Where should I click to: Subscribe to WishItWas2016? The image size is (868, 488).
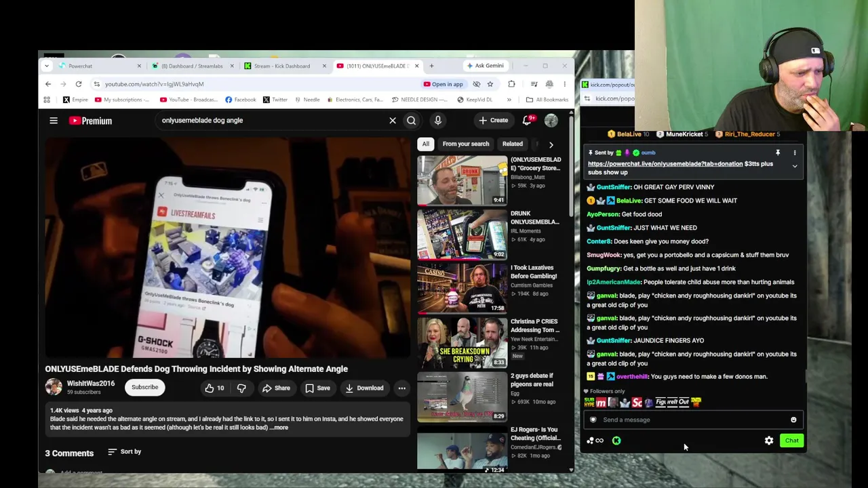tap(144, 388)
